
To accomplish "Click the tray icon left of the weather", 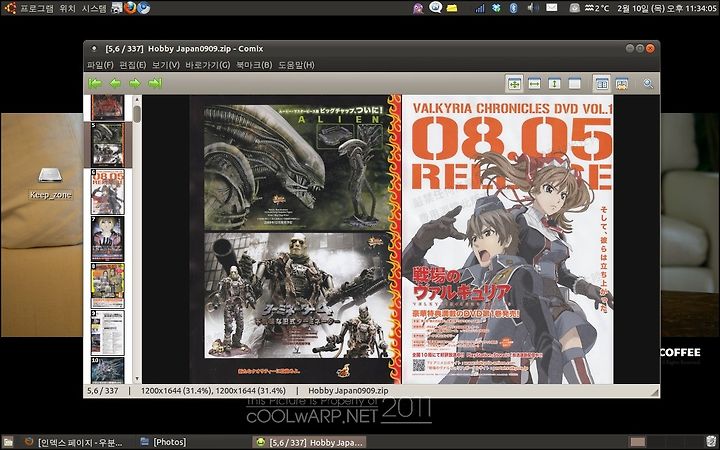I will (x=574, y=8).
